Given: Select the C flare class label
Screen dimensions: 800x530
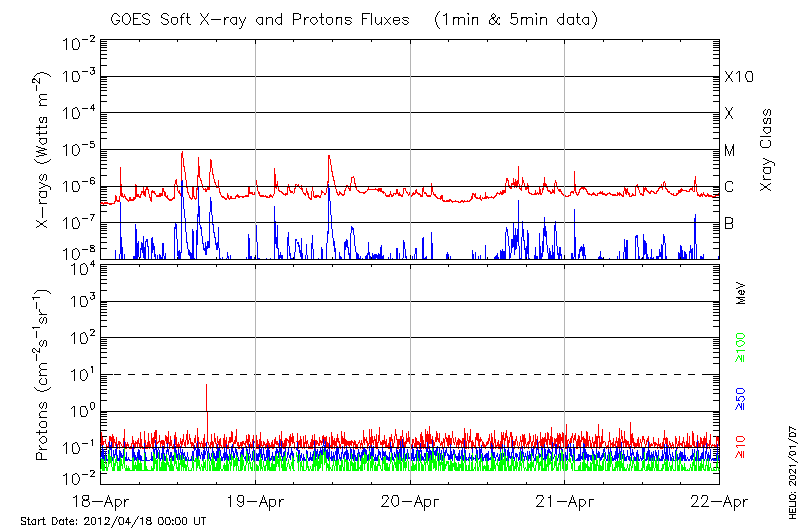Looking at the screenshot, I should tap(729, 187).
